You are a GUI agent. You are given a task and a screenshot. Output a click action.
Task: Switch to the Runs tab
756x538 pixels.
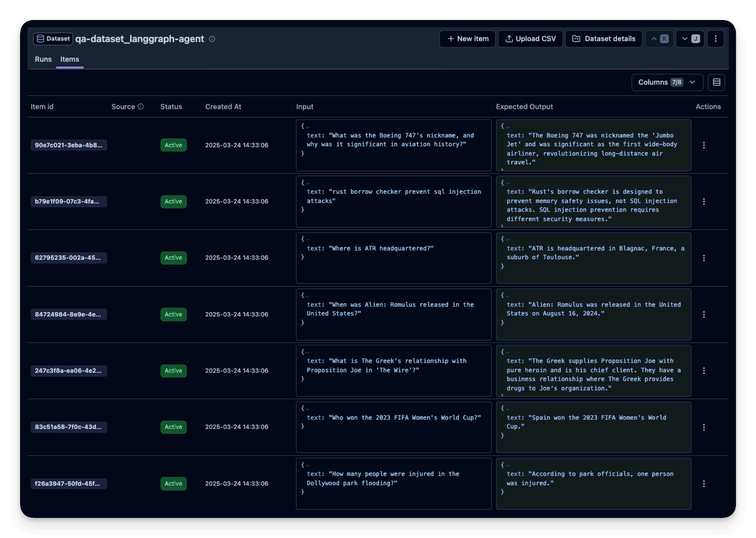pos(43,59)
